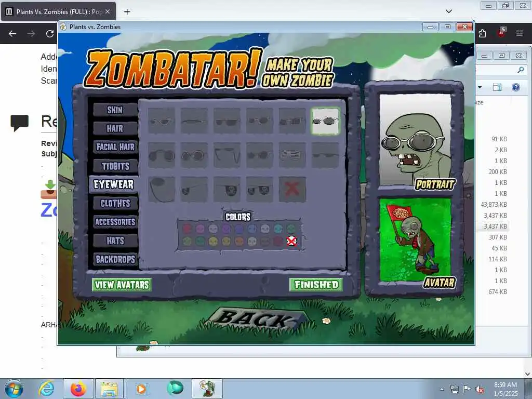The image size is (532, 399).
Task: Select the low half-frame reading glasses
Action: tap(325, 155)
